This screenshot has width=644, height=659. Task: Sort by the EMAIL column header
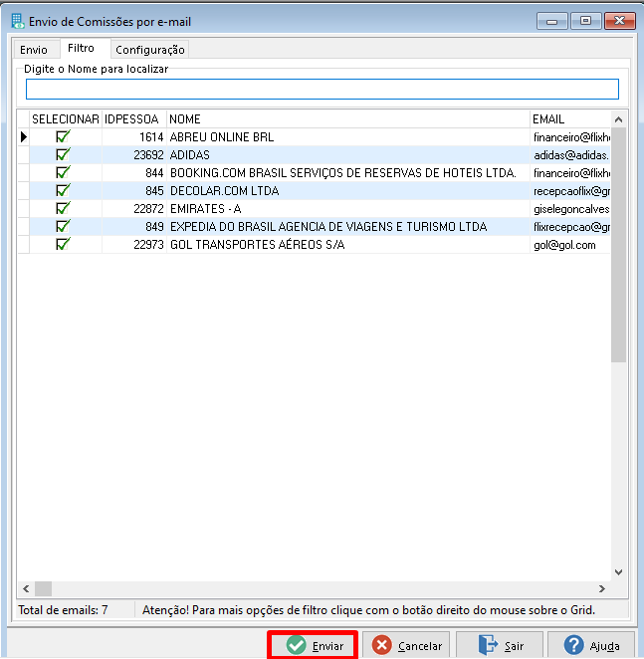click(570, 119)
